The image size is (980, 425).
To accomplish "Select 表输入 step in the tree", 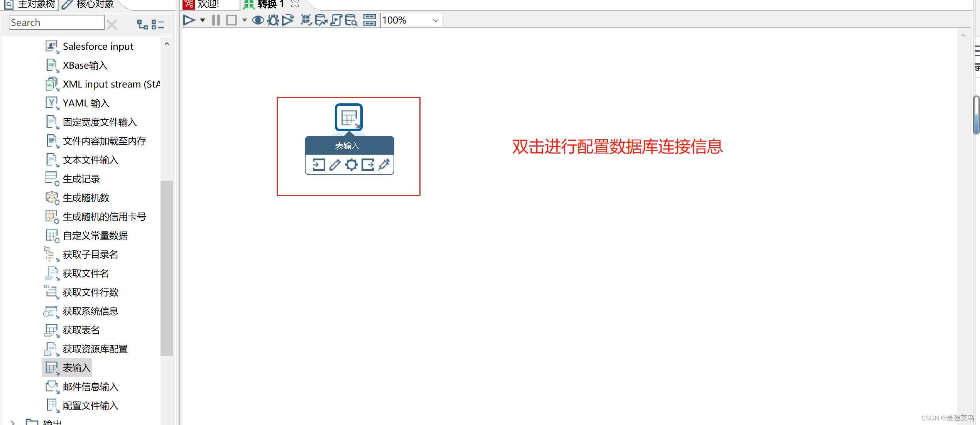I will 76,368.
